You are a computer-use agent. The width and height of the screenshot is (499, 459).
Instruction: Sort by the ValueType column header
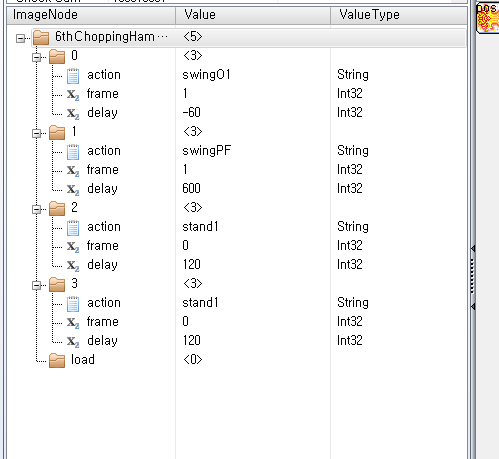399,15
